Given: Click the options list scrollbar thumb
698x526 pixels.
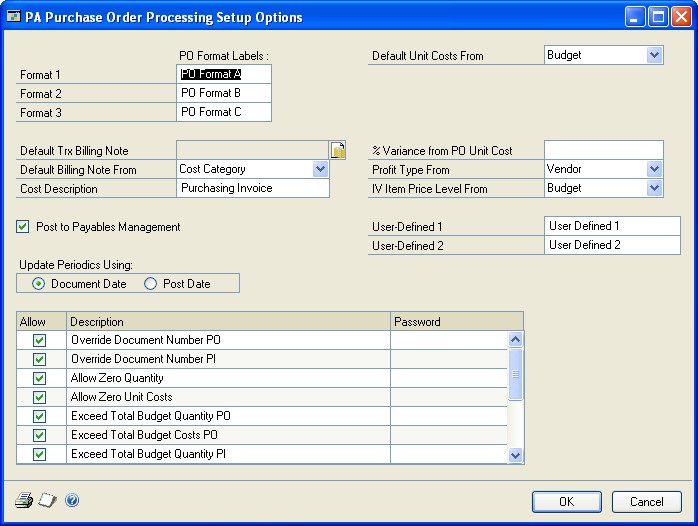Looking at the screenshot, I should coord(515,374).
